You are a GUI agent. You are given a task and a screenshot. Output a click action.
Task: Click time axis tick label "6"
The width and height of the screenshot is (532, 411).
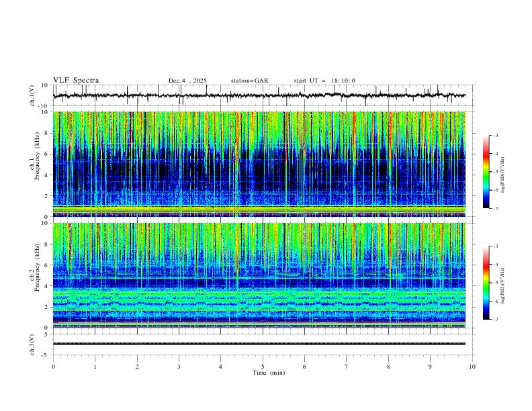point(305,367)
